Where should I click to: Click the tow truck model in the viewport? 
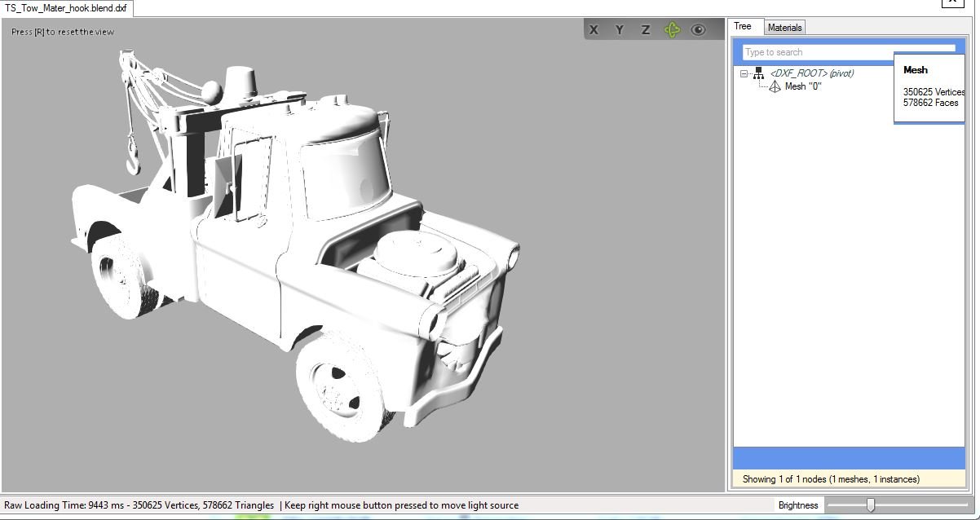tap(294, 245)
